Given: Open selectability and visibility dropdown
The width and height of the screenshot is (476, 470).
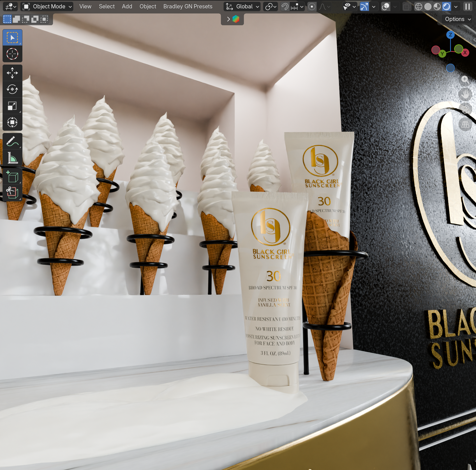Looking at the screenshot, I should tap(349, 6).
